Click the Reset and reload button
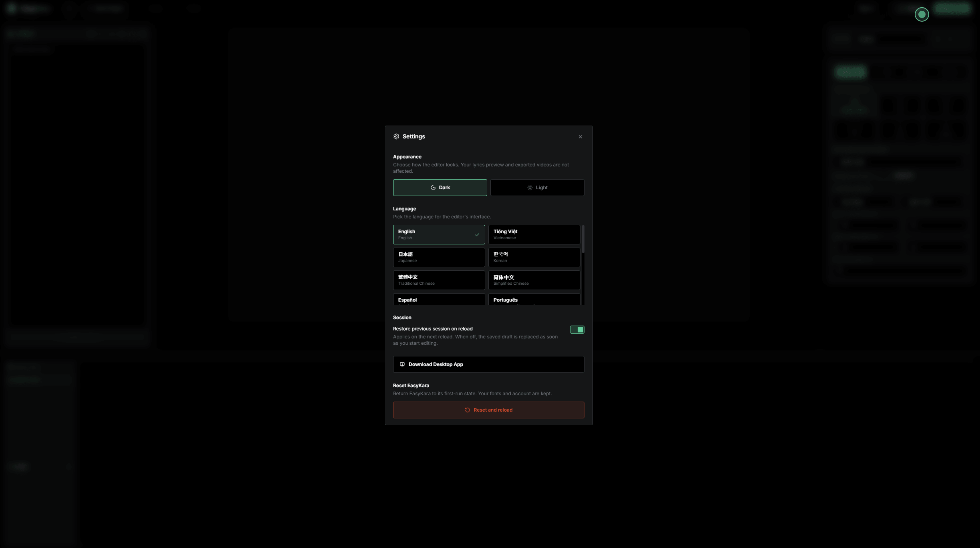This screenshot has height=548, width=980. pos(488,410)
